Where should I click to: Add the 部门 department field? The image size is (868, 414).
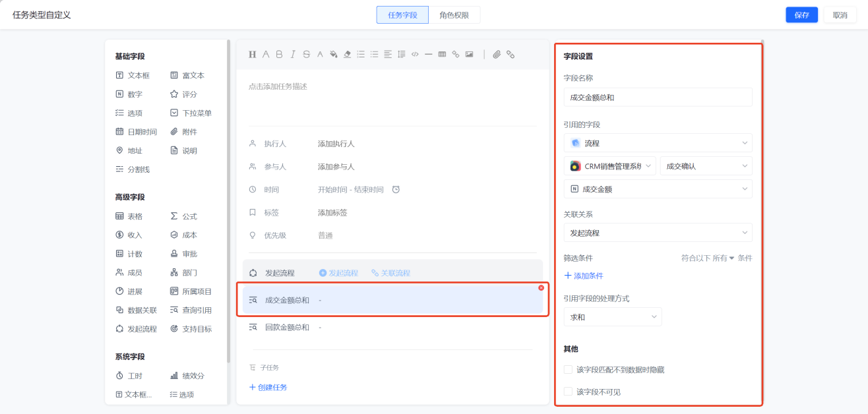183,272
